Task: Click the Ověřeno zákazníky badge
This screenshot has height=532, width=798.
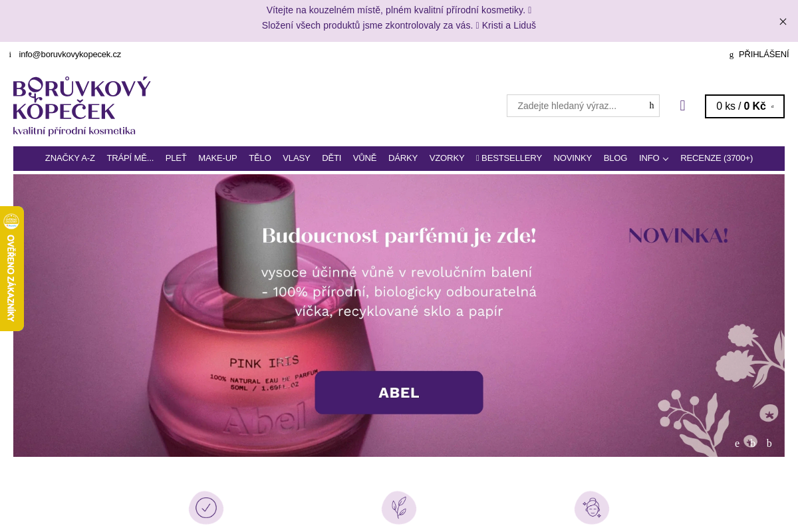Action: [x=11, y=269]
